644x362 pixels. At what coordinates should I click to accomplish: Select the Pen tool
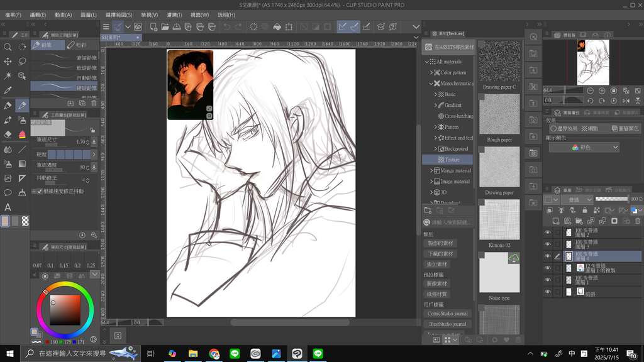(x=8, y=106)
